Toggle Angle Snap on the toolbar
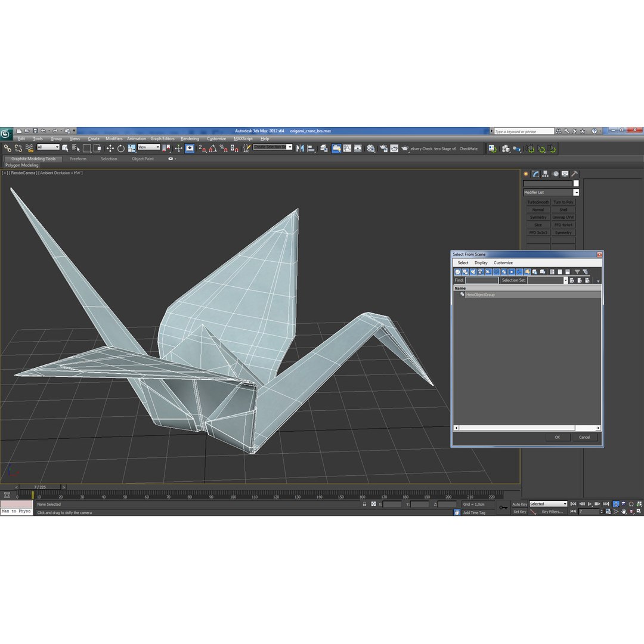644x644 pixels. 213,148
